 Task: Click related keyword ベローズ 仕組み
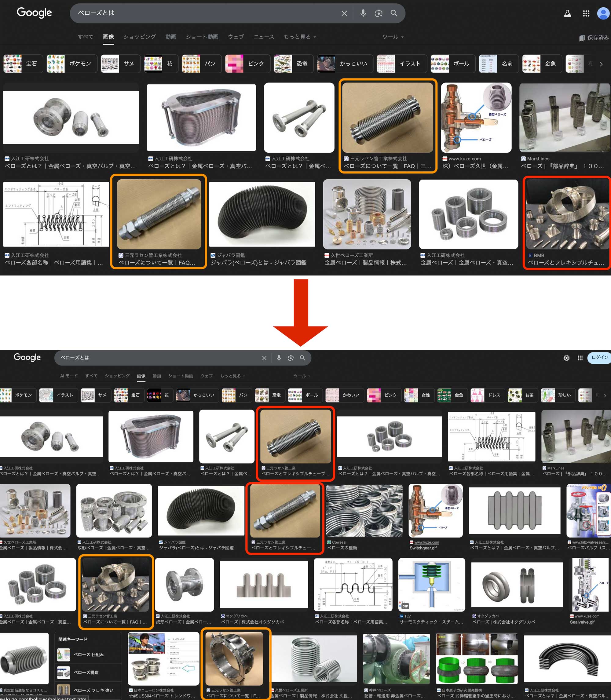(88, 654)
